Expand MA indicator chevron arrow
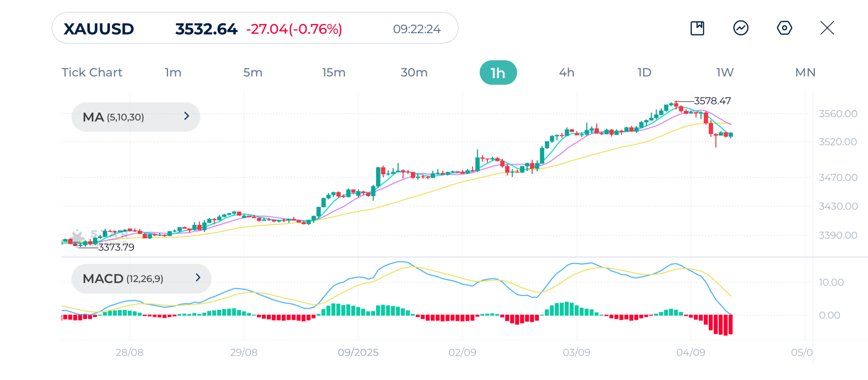 186,116
